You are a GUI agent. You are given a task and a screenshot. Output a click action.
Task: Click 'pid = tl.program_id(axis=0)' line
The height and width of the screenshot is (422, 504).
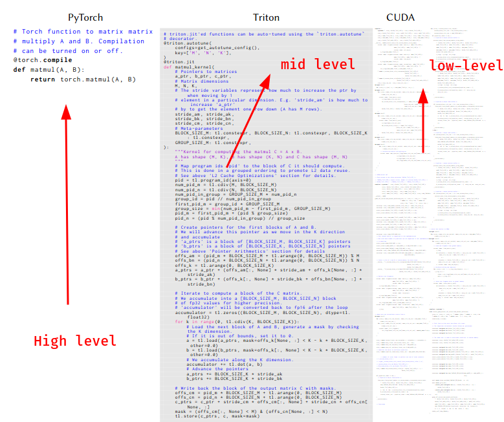[x=213, y=180]
